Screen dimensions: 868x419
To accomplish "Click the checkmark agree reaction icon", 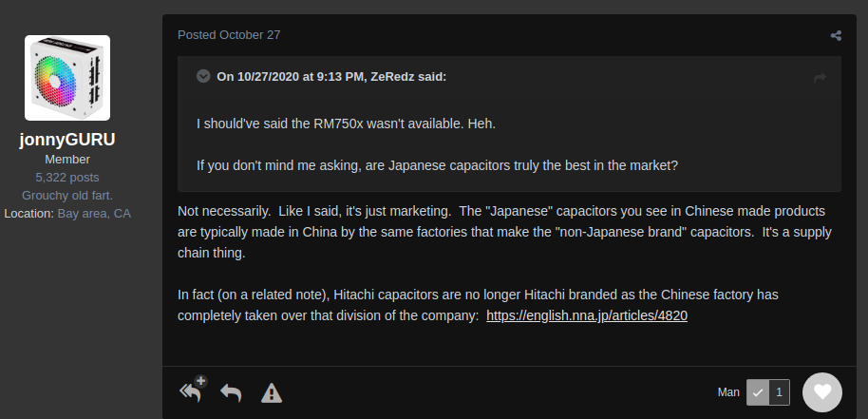I will coord(758,392).
